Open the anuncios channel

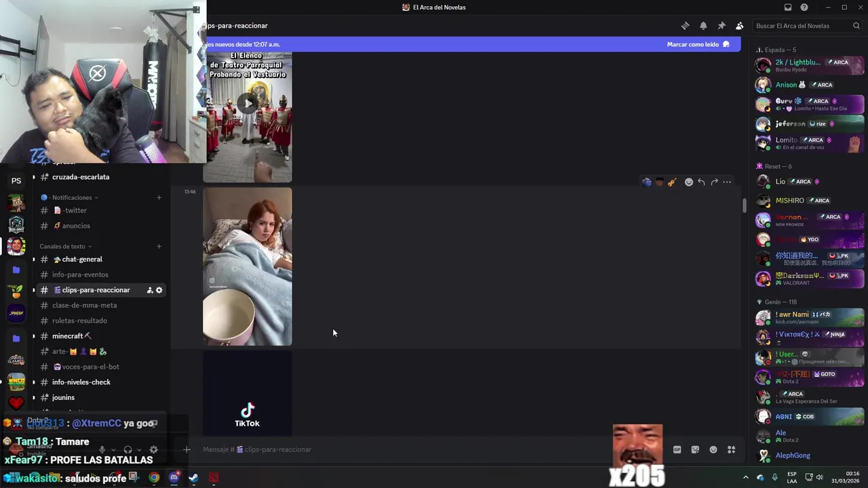point(100,226)
